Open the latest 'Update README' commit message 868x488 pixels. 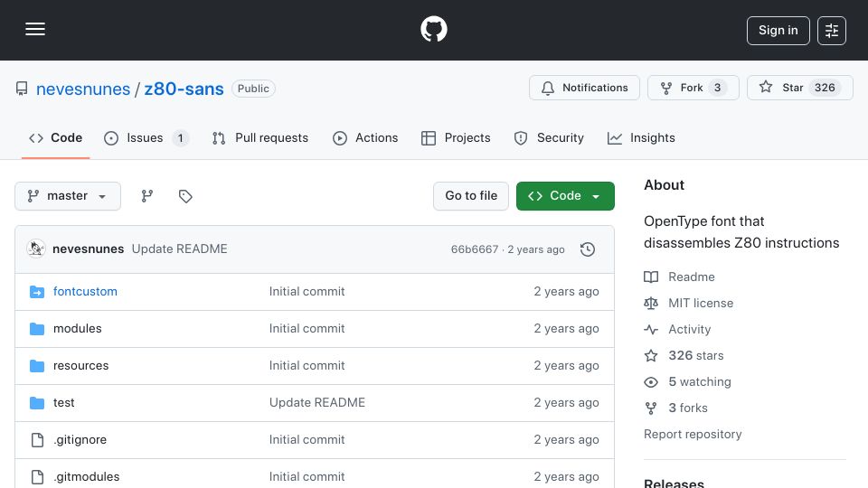(x=179, y=249)
